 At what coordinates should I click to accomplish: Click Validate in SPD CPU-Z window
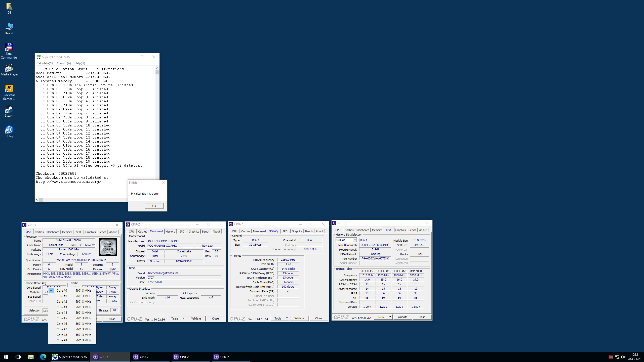(403, 317)
